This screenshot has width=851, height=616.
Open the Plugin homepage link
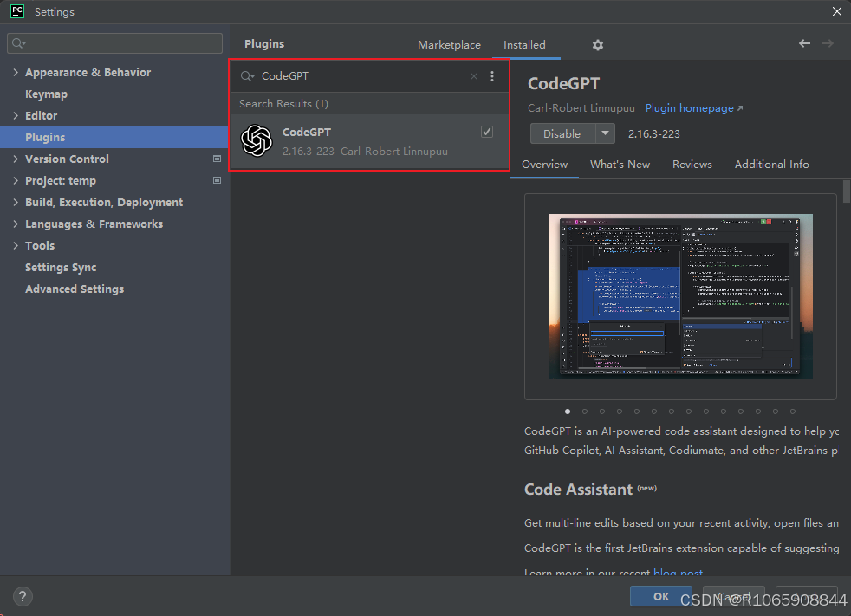[x=693, y=108]
